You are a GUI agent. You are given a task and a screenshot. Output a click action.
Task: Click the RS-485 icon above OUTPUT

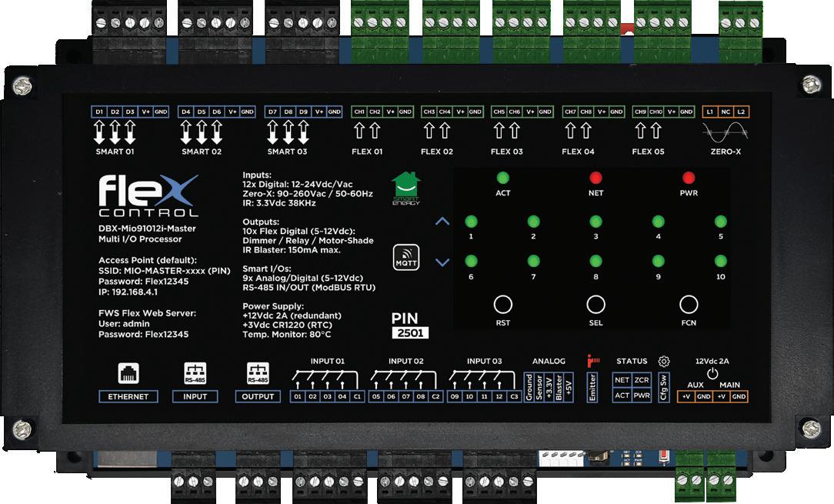click(258, 373)
